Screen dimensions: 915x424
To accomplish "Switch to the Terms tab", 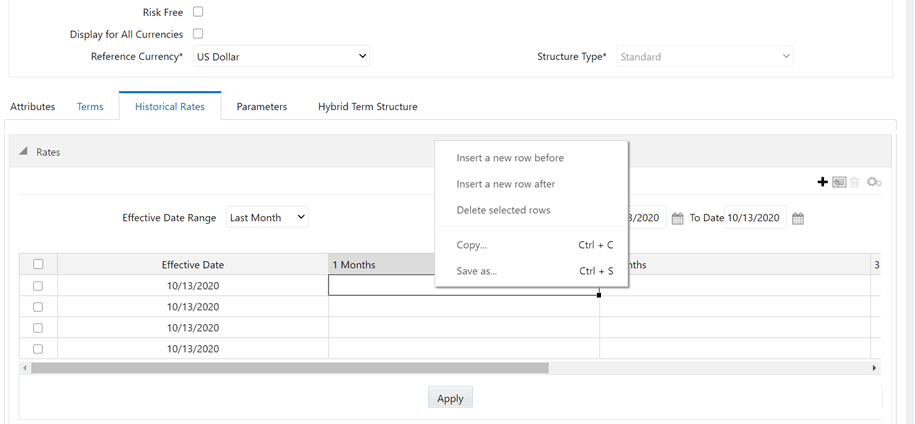I will coord(90,107).
